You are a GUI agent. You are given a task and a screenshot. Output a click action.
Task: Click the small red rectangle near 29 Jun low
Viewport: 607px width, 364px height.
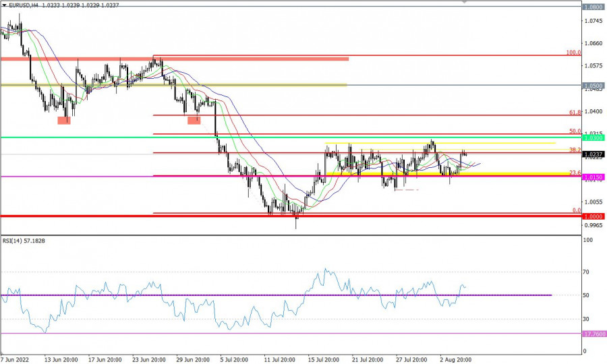coord(194,121)
